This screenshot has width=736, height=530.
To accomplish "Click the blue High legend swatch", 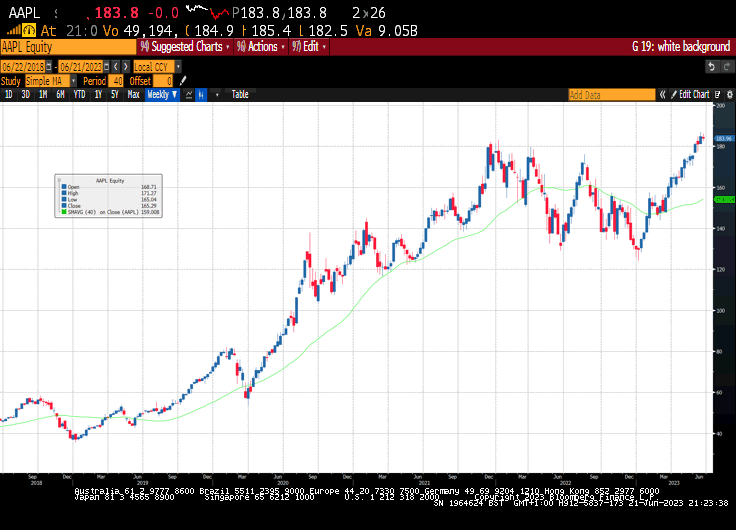I will point(64,193).
